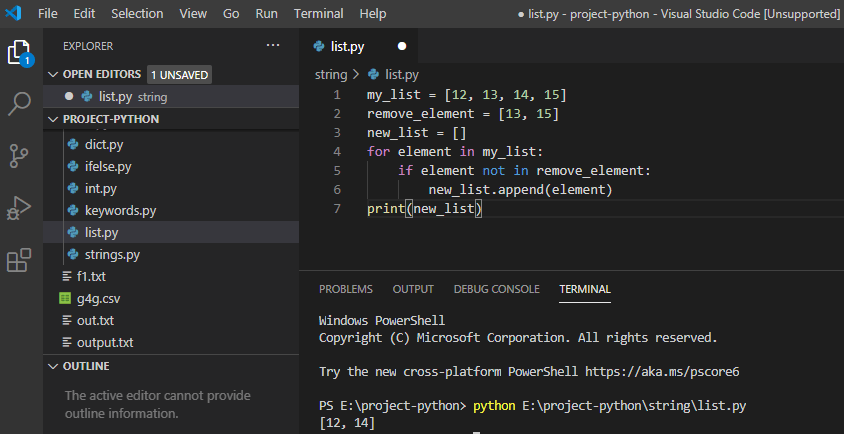Select list.py string in Open Editors
Screen dimensions: 844x434
171,96
